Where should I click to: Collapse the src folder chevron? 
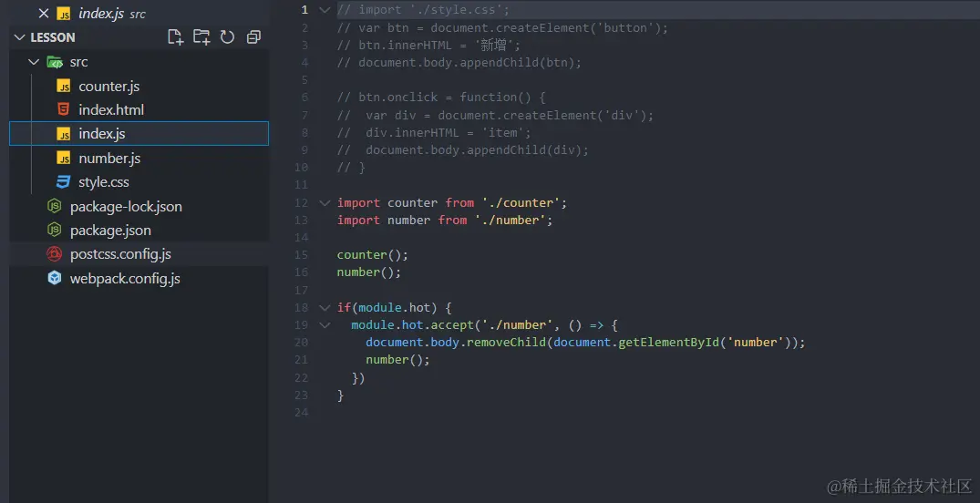35,62
